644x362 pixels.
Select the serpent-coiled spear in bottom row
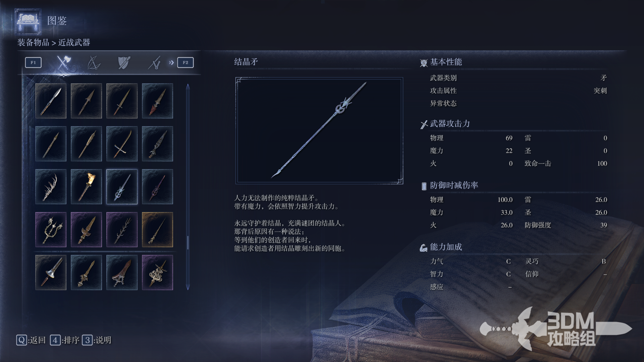(157, 273)
